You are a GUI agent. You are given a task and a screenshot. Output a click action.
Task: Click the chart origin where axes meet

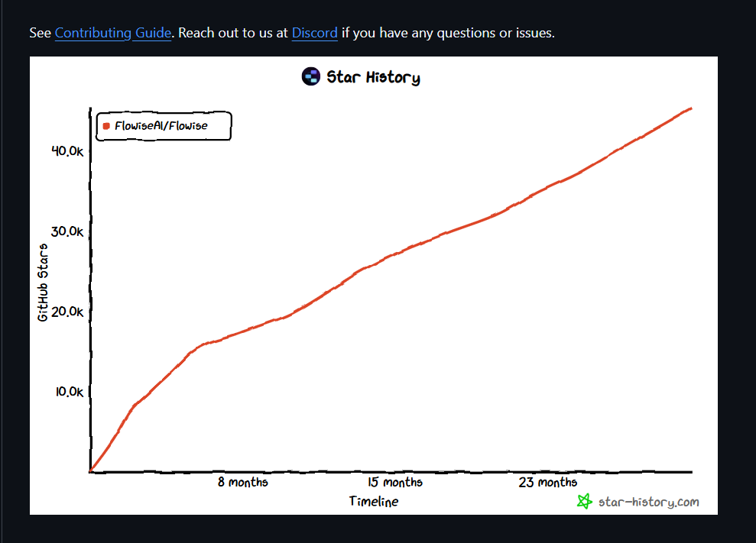[x=90, y=472]
